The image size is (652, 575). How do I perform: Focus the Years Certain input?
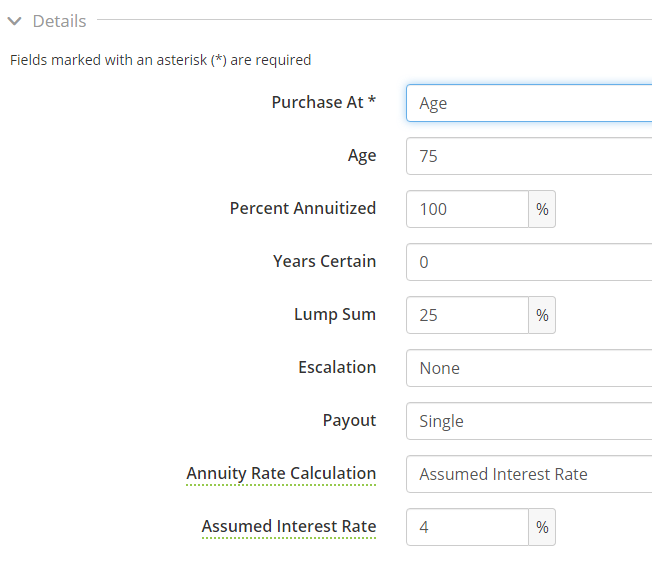pos(529,262)
